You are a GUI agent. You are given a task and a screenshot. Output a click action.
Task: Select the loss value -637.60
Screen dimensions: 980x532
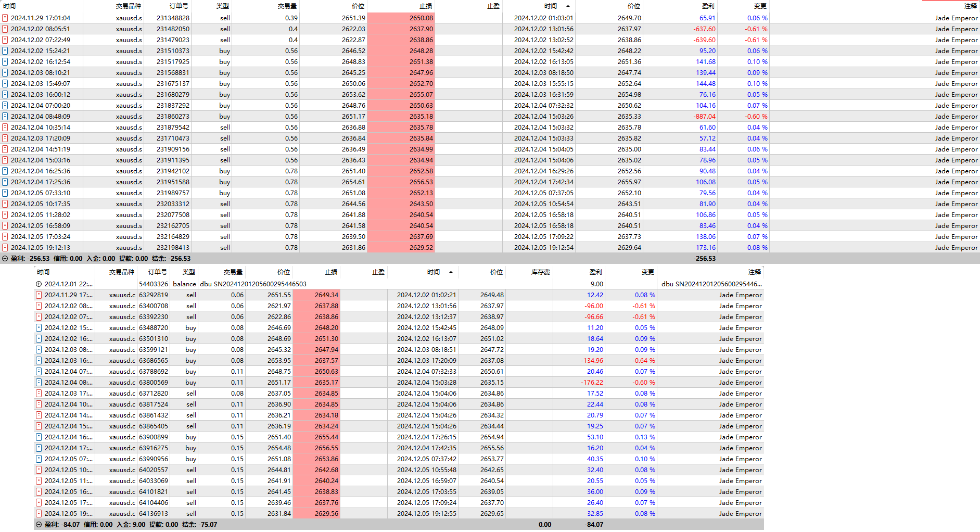(x=704, y=29)
